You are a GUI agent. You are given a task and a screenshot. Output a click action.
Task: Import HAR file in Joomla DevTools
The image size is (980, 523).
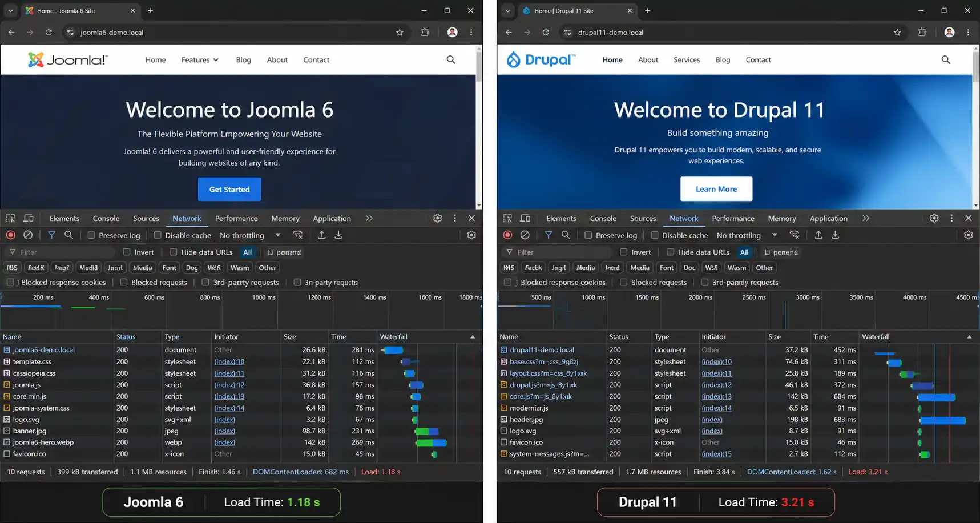pyautogui.click(x=322, y=235)
